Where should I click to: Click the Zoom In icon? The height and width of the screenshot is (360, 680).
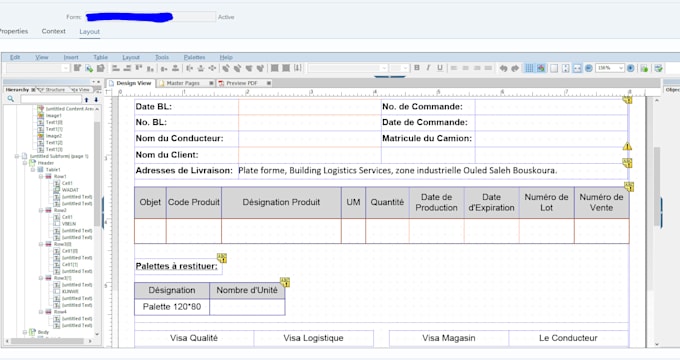[x=631, y=68]
